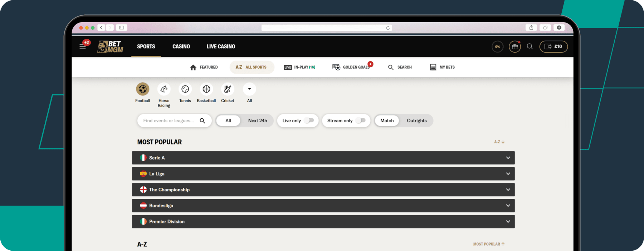
Task: Expand The Championship league row
Action: (323, 190)
